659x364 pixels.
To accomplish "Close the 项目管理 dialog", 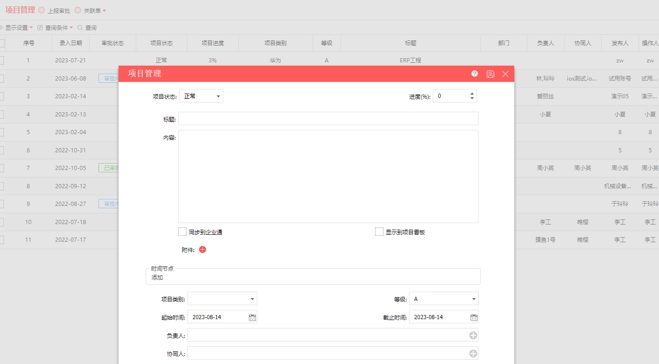I will (x=505, y=74).
